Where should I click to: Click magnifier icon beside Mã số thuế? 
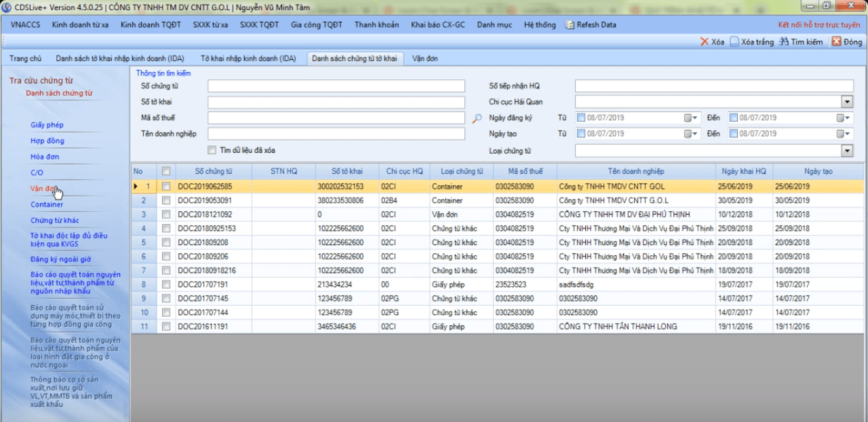[x=477, y=118]
